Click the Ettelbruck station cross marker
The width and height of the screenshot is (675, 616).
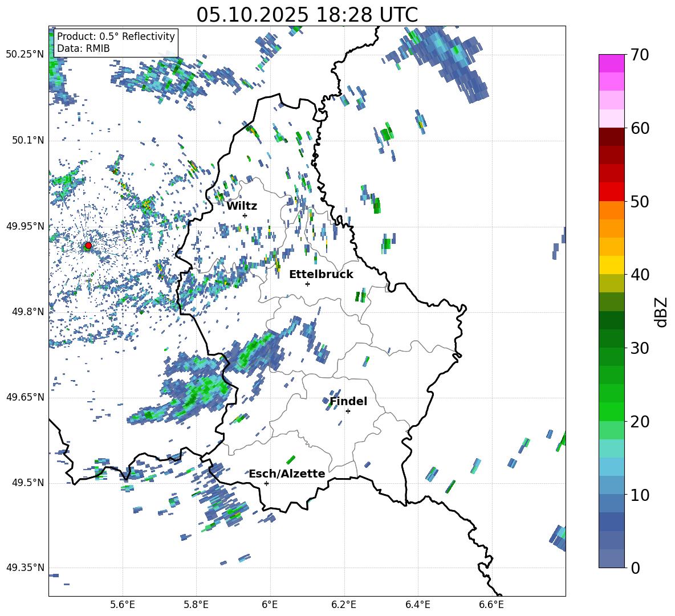pos(307,284)
